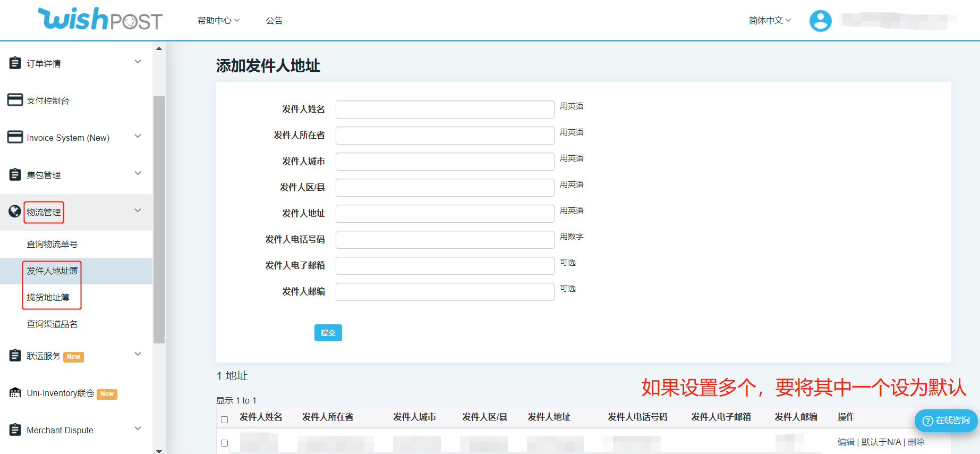This screenshot has height=454, width=980.
Task: Click the sidebar scrollbar thumb
Action: (x=159, y=220)
